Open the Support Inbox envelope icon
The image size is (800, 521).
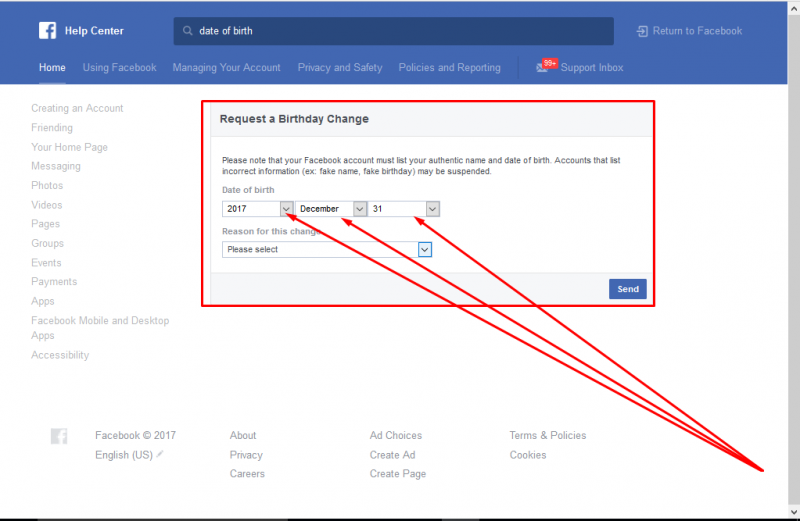[542, 68]
